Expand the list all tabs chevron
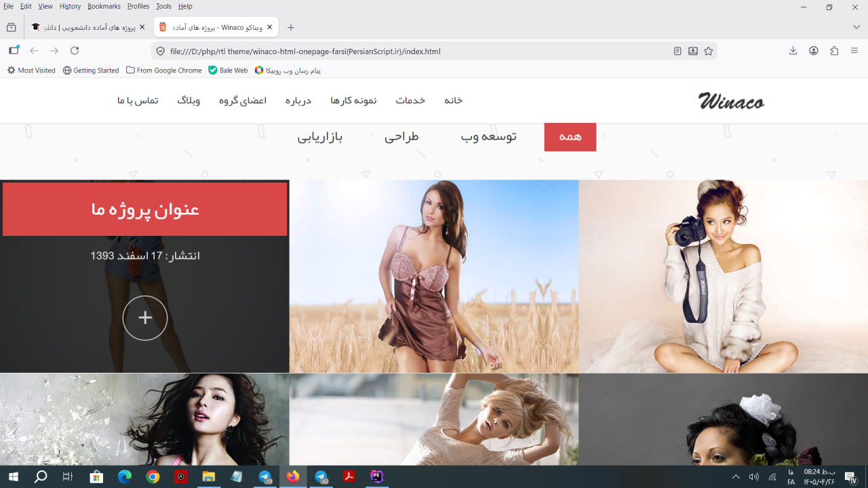The image size is (868, 488). tap(856, 27)
